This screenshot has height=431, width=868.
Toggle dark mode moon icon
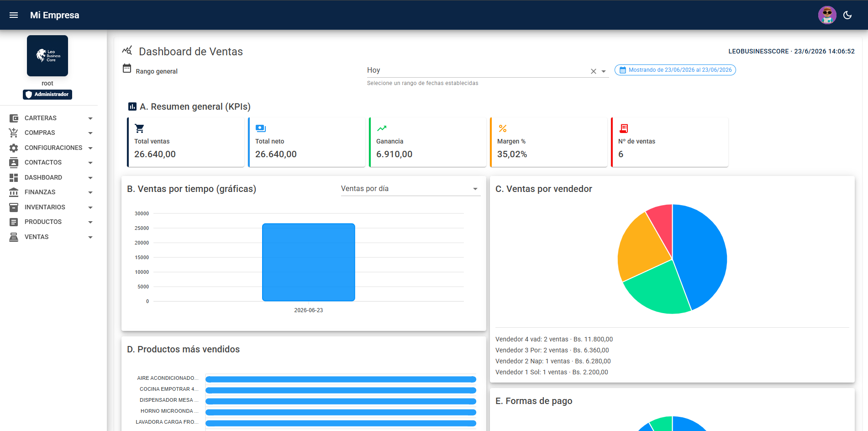[847, 15]
